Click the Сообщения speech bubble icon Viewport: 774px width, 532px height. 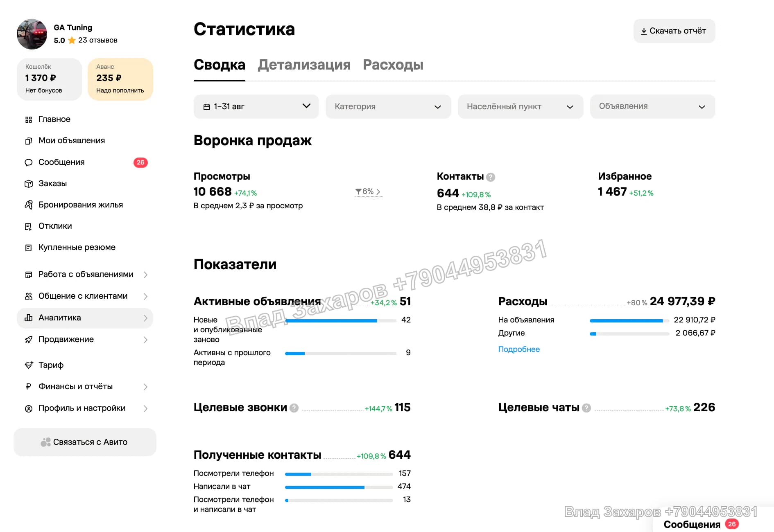tap(28, 162)
